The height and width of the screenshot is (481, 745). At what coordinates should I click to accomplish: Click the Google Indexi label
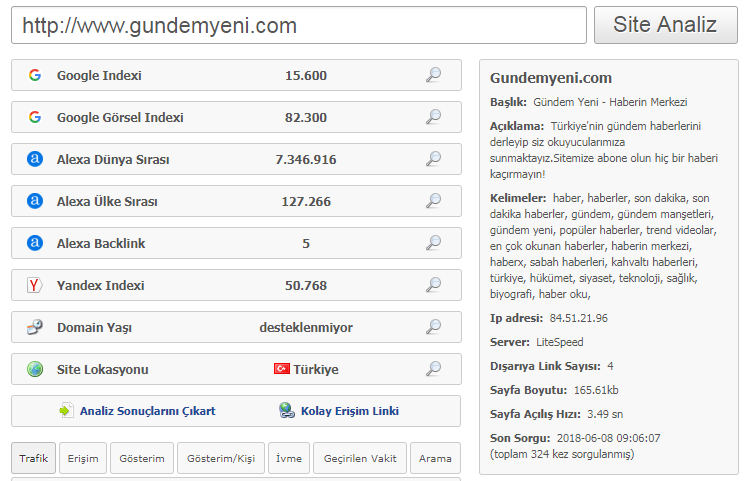click(x=99, y=76)
